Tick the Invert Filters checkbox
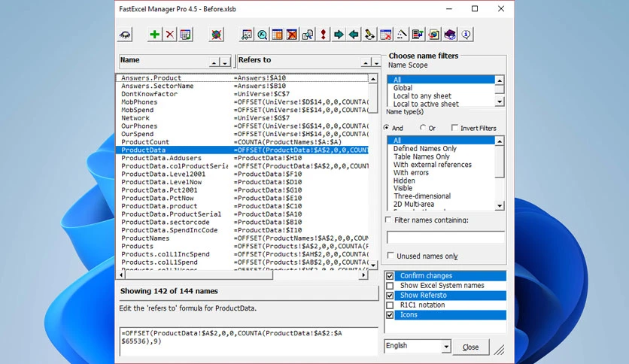629x364 pixels. point(454,128)
